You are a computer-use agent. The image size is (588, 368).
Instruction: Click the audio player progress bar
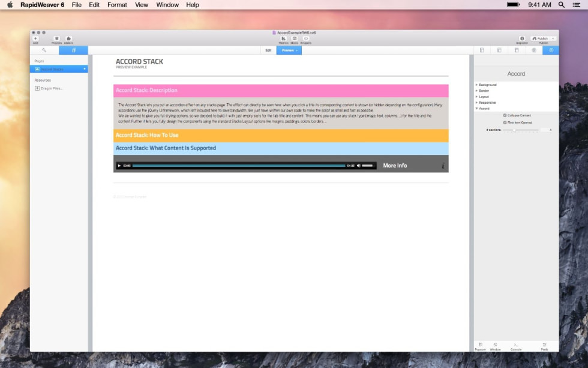239,166
